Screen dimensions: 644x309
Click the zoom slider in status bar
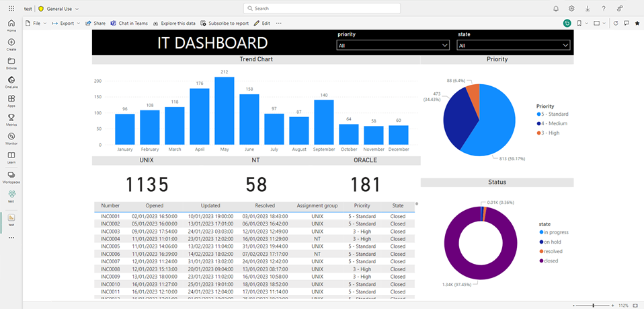click(x=593, y=305)
